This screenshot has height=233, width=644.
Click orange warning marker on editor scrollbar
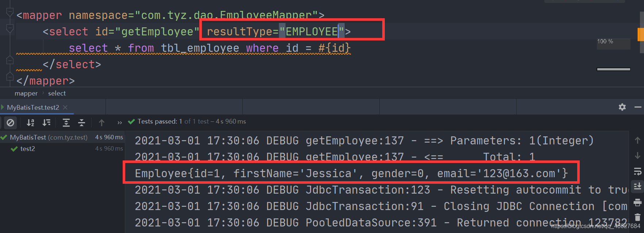click(x=641, y=35)
